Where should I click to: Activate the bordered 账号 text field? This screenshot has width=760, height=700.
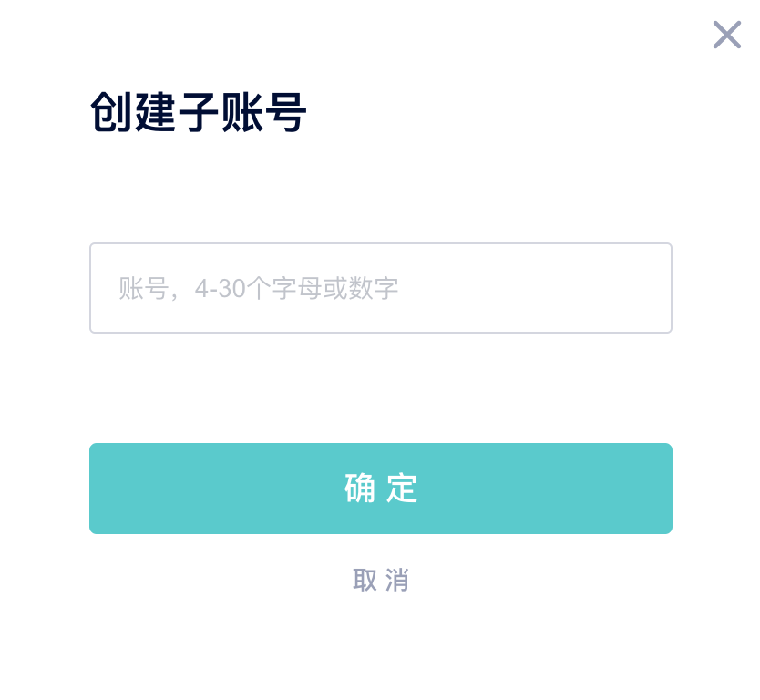(x=381, y=288)
